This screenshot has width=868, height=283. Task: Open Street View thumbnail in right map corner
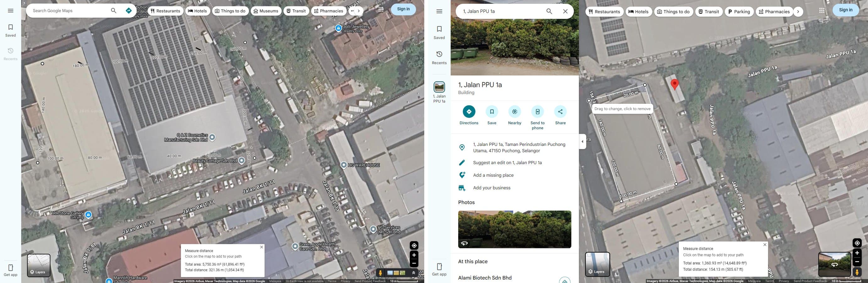pyautogui.click(x=834, y=264)
